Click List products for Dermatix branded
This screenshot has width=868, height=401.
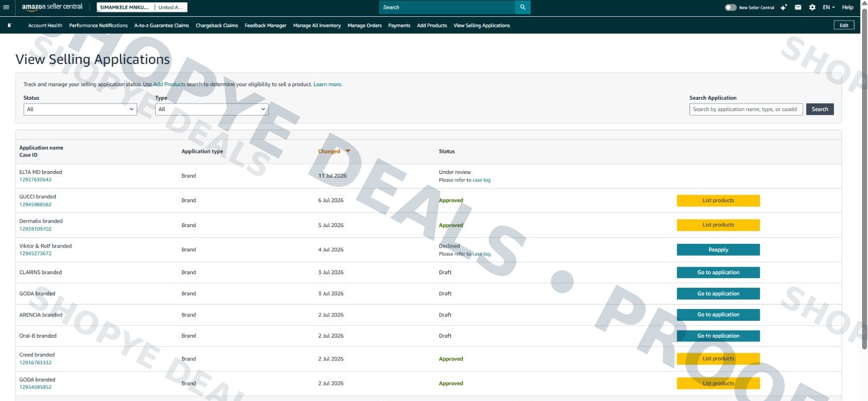(x=718, y=225)
